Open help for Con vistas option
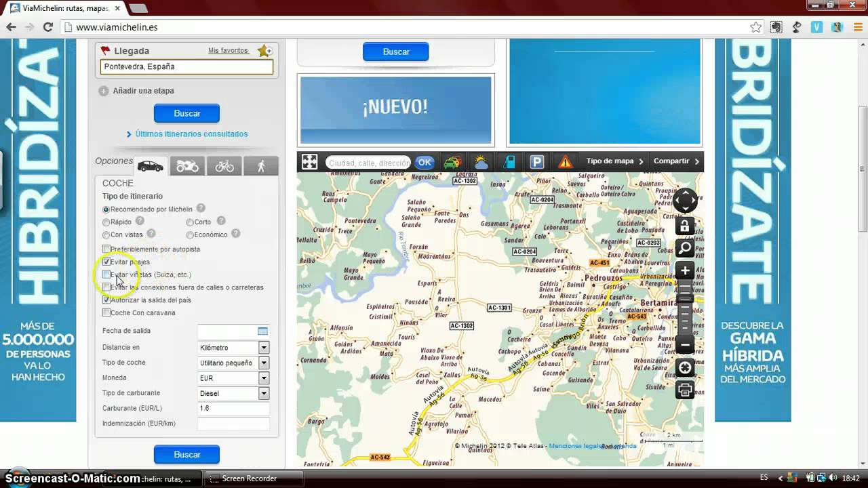This screenshot has width=868, height=488. coord(151,234)
